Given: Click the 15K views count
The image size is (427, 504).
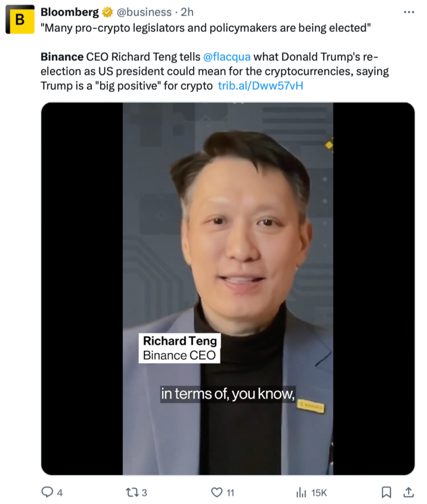Looking at the screenshot, I should 319,492.
